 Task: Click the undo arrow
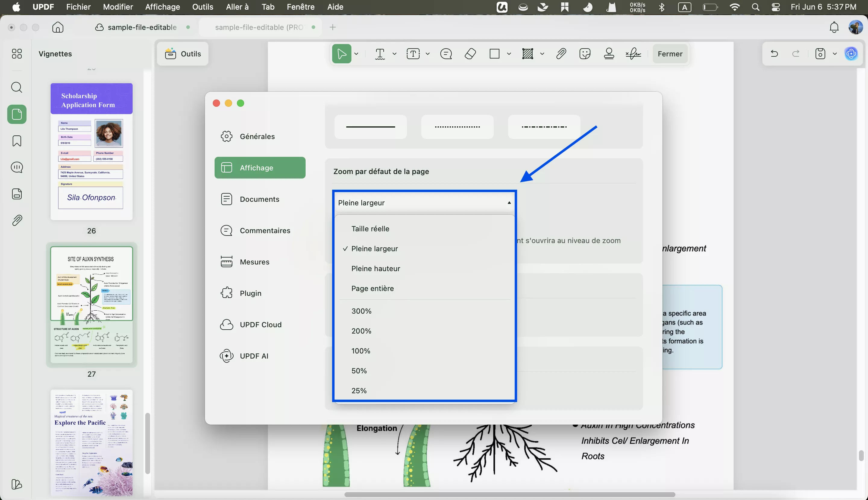774,54
